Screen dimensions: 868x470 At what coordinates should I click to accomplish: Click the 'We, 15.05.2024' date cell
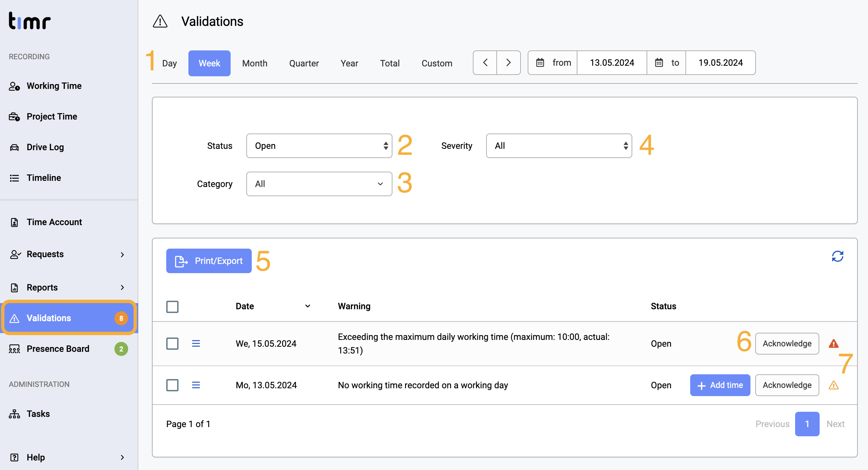click(x=266, y=344)
